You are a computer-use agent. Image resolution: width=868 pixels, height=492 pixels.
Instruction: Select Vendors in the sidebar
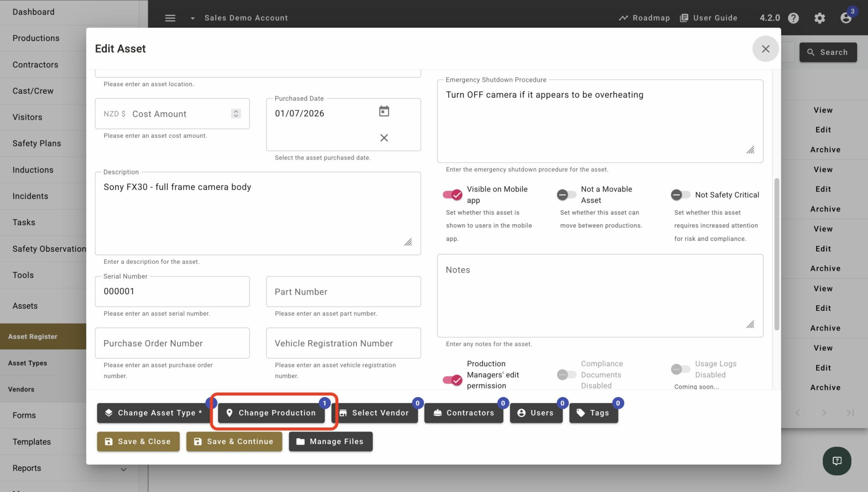click(x=21, y=389)
